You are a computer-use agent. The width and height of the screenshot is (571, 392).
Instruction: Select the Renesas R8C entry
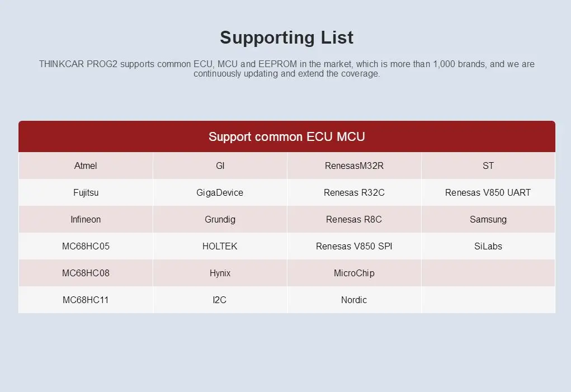tap(354, 219)
